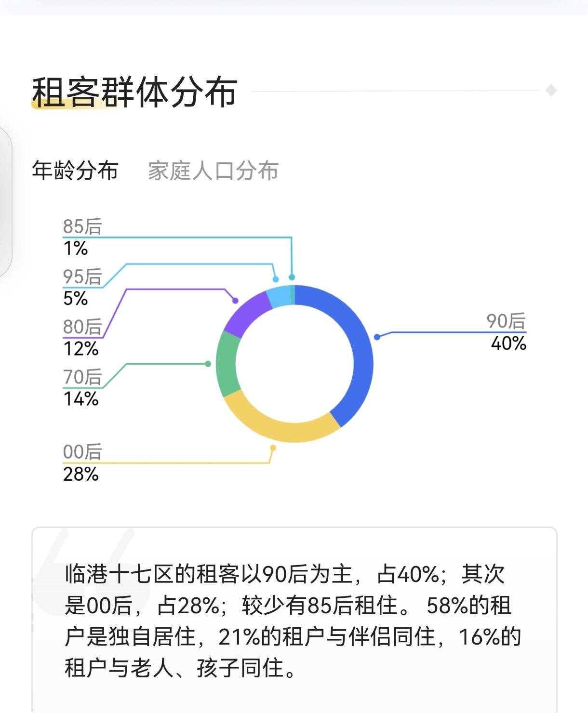Click the 70后 leader line dot marker
The height and width of the screenshot is (713, 588).
tap(208, 364)
